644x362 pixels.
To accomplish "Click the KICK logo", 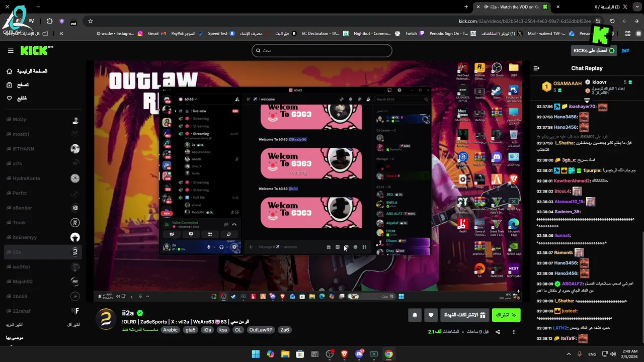I will pos(36,50).
